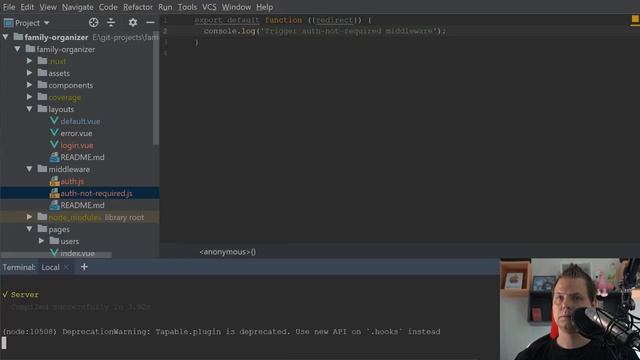Click the JS file icon of auth.js
This screenshot has width=640, height=360.
tap(54, 181)
